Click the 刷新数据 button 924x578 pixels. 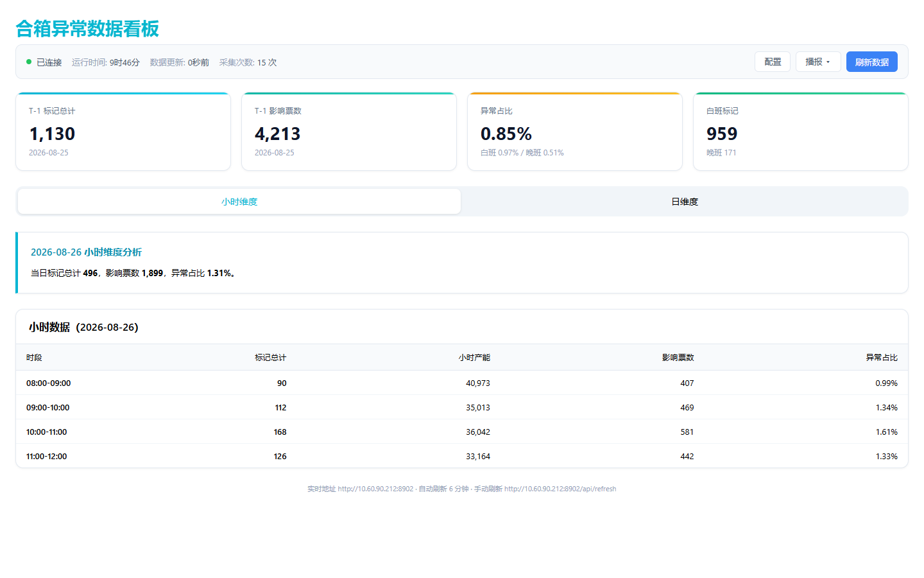872,62
